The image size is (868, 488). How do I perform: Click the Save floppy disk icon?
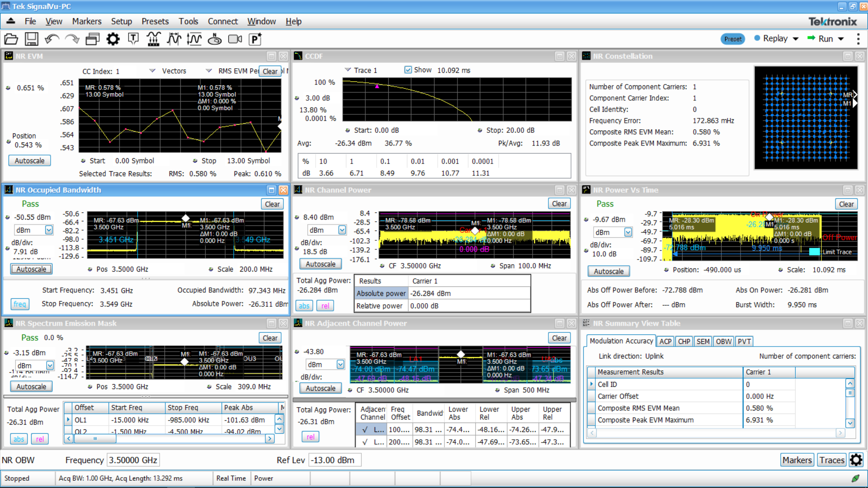(31, 39)
